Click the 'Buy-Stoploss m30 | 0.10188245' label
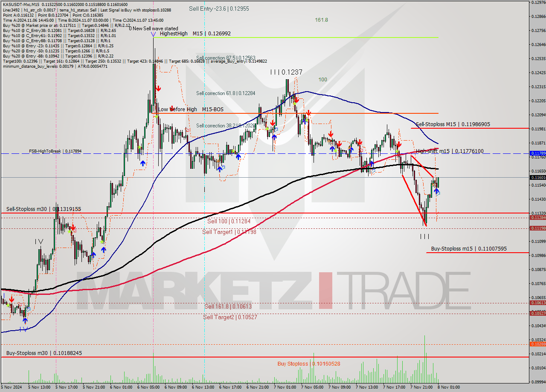The image size is (546, 392). tap(44, 353)
